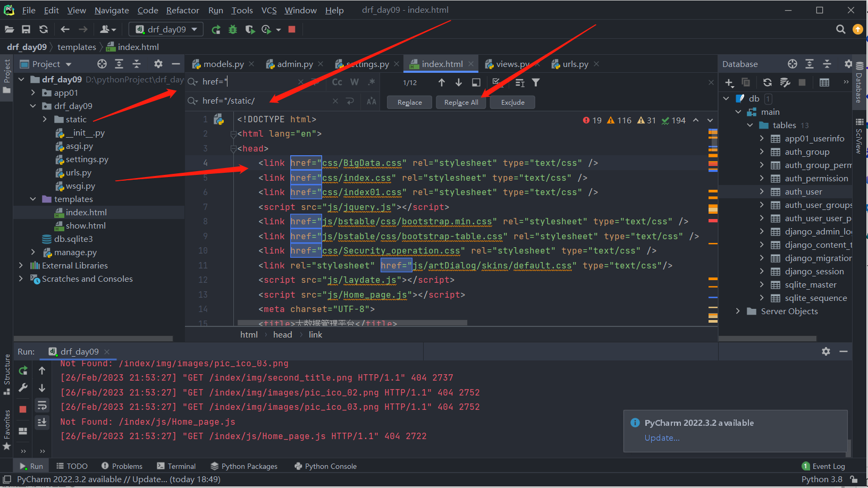Toggle Regex option in find bar

(x=372, y=82)
